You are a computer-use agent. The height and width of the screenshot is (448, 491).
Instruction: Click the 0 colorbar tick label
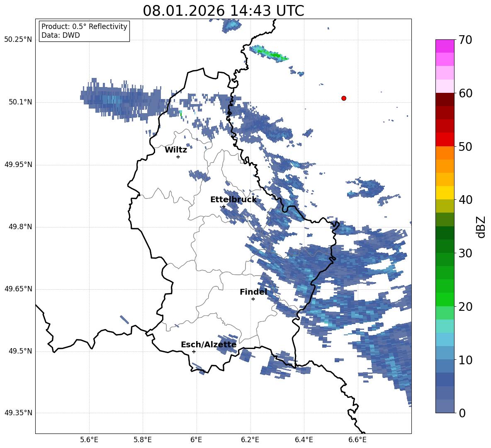click(x=462, y=413)
